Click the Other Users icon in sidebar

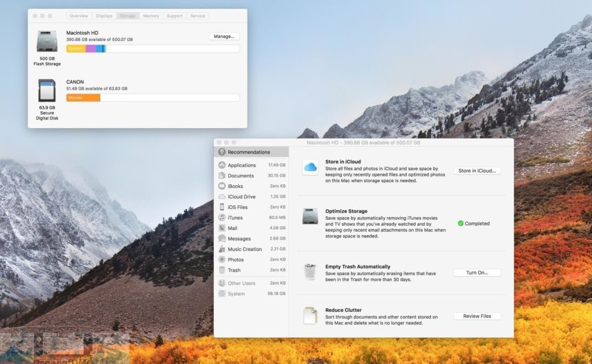pos(222,283)
